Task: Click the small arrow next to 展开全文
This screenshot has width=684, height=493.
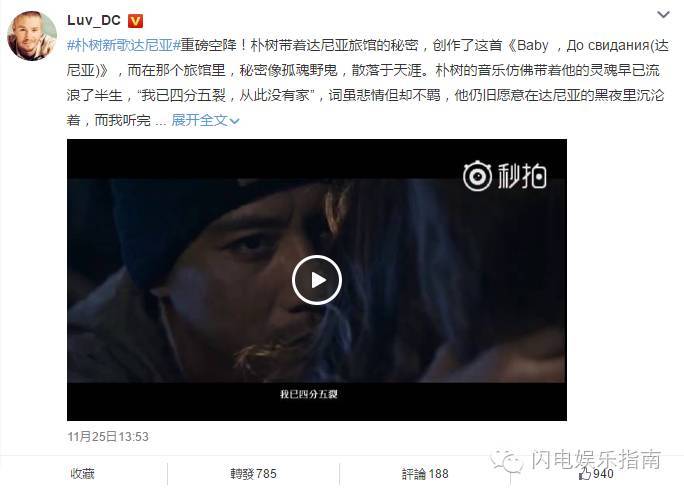Action: click(235, 121)
